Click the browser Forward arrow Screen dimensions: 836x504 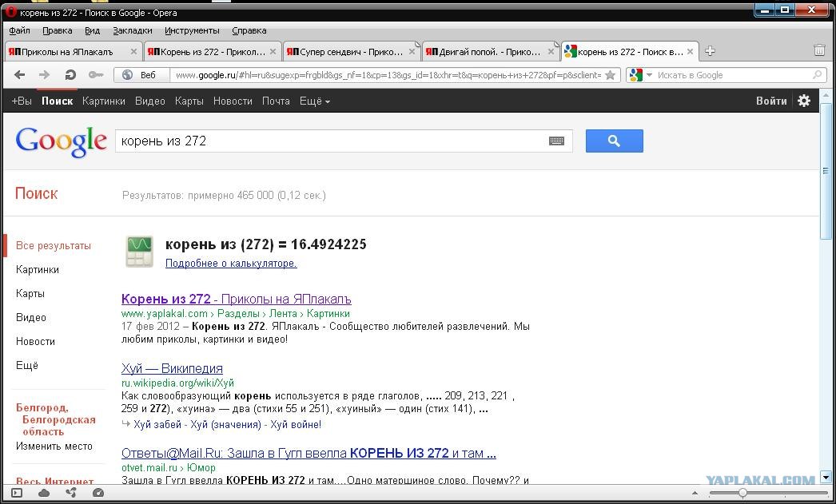[44, 75]
